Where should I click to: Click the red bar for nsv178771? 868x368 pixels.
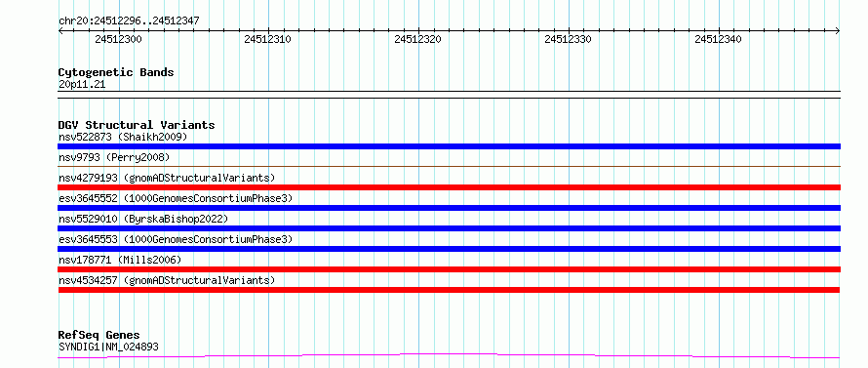point(449,269)
